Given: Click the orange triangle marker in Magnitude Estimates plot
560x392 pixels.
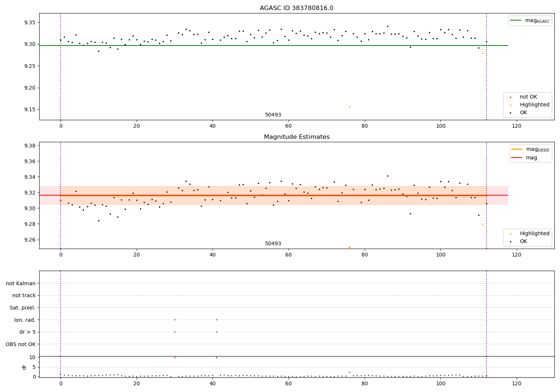Looking at the screenshot, I should (x=349, y=248).
